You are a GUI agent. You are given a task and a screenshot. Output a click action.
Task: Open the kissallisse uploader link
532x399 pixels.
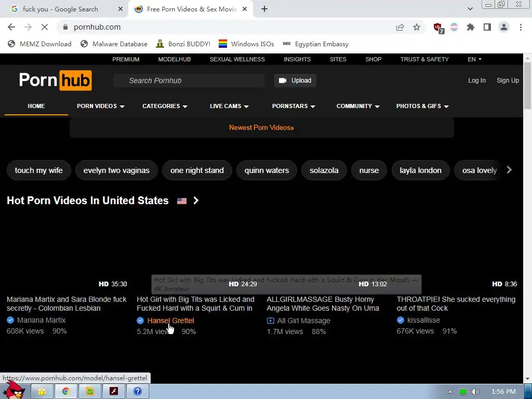423,320
